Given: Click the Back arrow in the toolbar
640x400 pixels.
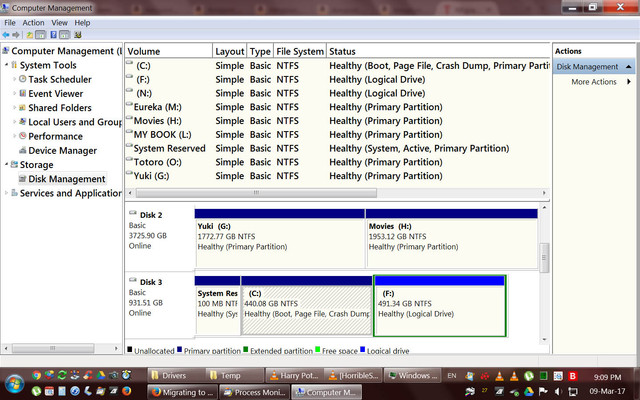Looking at the screenshot, I should (x=6, y=35).
